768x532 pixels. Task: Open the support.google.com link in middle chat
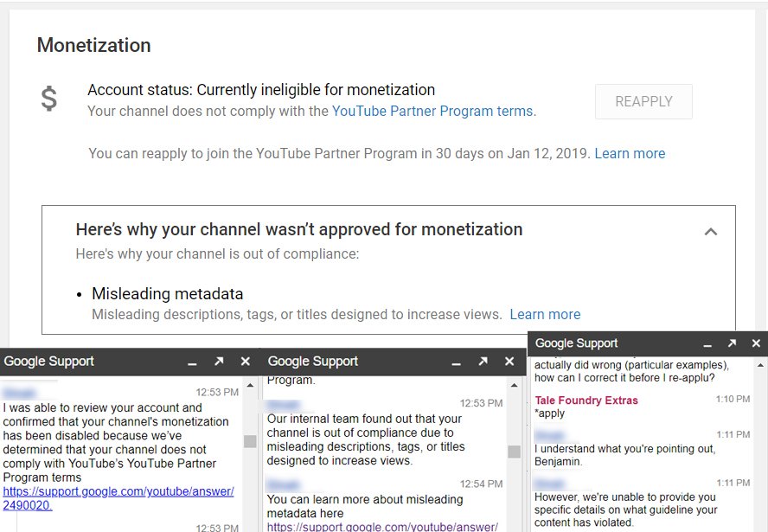tap(382, 527)
